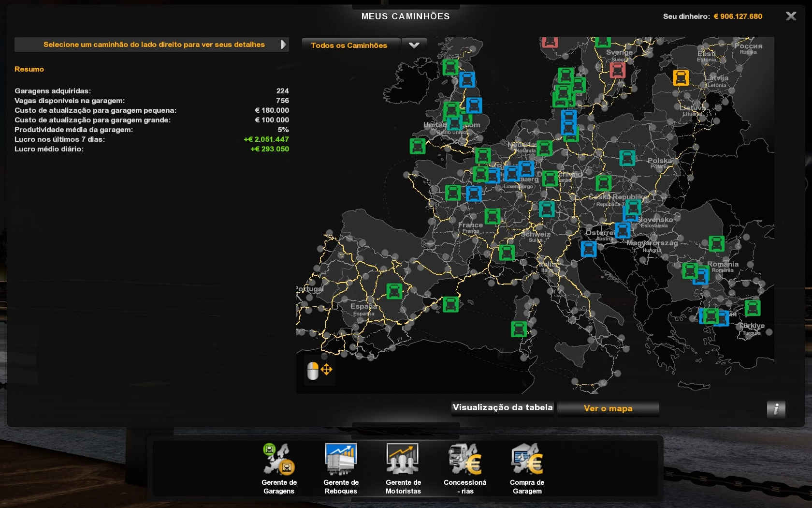Image resolution: width=812 pixels, height=508 pixels.
Task: Click the info icon below the map
Action: (776, 409)
